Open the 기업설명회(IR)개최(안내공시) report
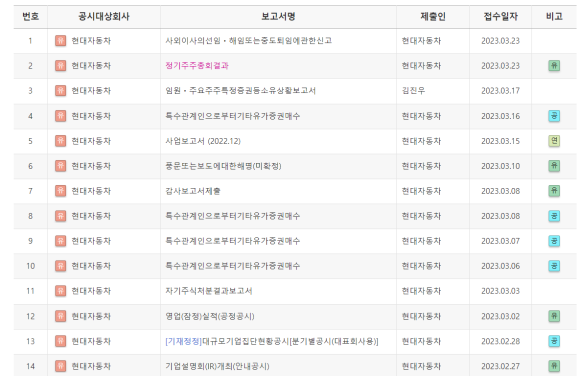580x376 pixels. pyautogui.click(x=217, y=366)
